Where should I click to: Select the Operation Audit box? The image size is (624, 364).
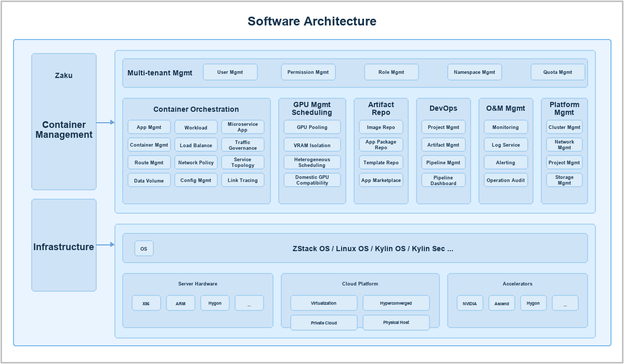click(x=506, y=180)
